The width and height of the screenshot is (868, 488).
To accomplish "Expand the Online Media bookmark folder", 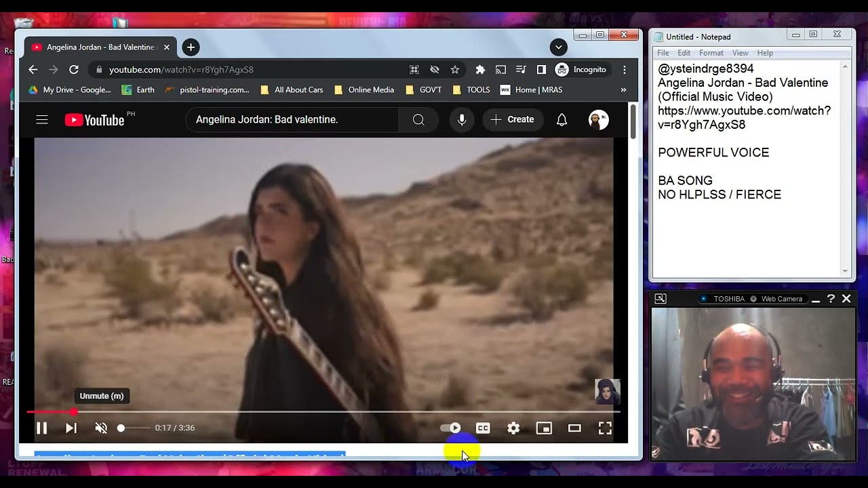I will (x=364, y=89).
